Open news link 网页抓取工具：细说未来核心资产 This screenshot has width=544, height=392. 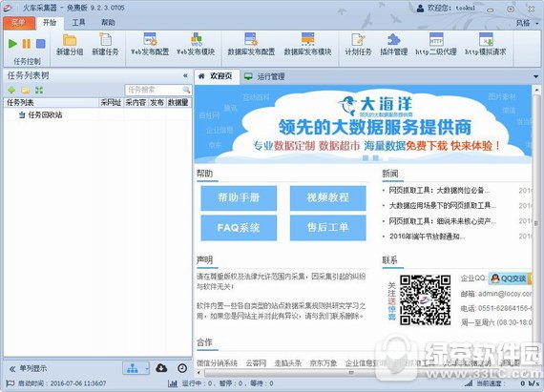click(442, 220)
